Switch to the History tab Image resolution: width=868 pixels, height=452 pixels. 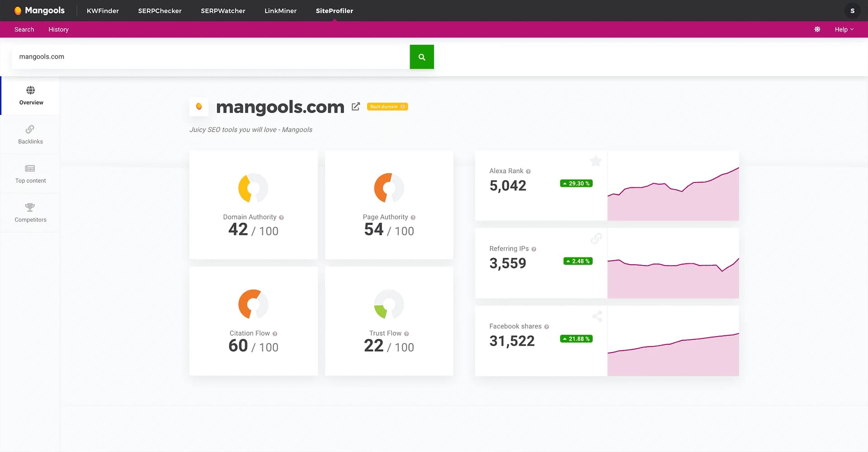tap(58, 29)
